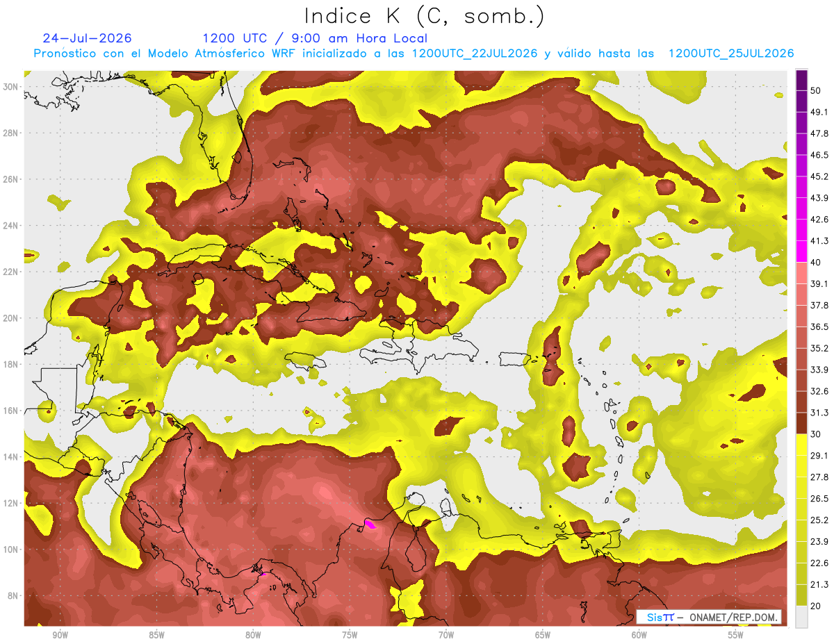Click the colorbar label '26.5'

coord(819,499)
